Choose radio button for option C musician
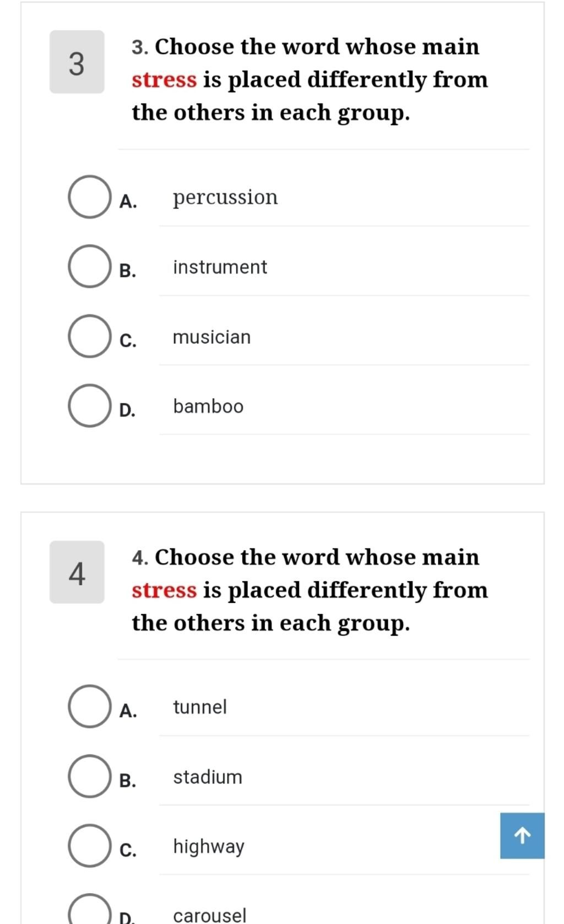Image resolution: width=564 pixels, height=924 pixels. [x=89, y=336]
